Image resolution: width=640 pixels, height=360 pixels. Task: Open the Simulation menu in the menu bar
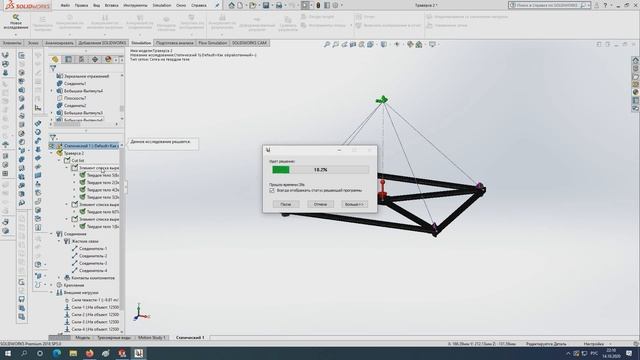162,5
